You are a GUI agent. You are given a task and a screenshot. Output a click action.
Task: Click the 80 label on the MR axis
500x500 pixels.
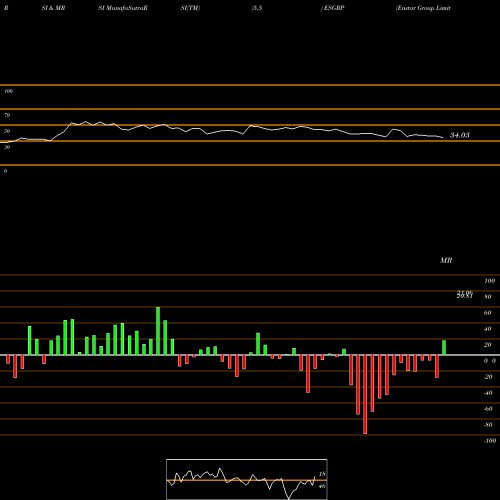488,297
